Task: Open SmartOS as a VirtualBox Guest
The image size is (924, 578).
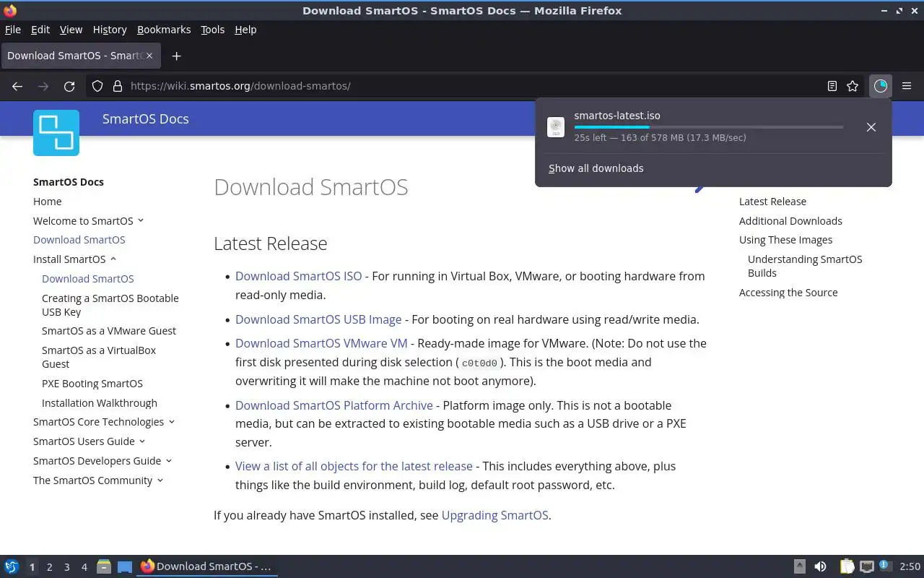Action: [99, 357]
